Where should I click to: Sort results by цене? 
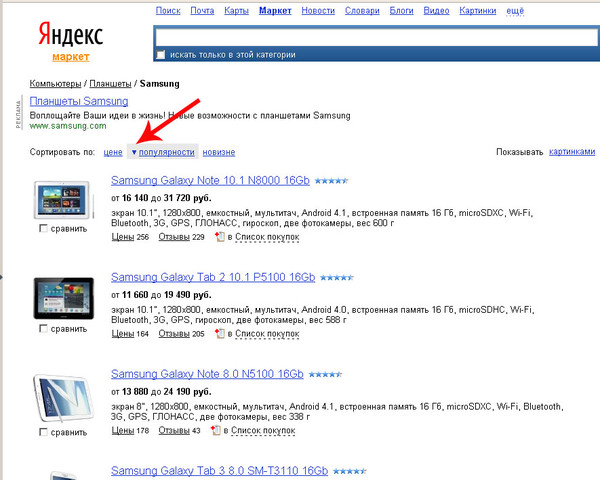112,152
